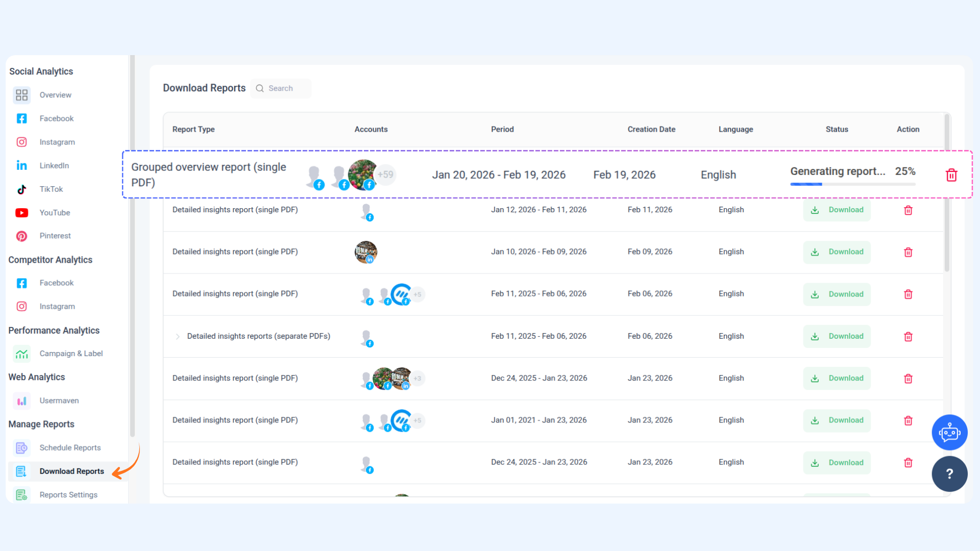
Task: Open the Campaign & Label icon
Action: pos(21,354)
